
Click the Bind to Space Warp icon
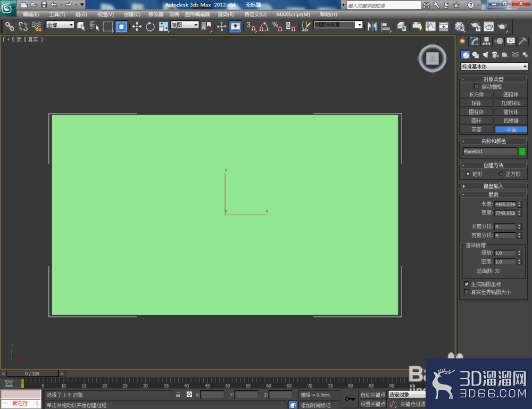(x=36, y=26)
